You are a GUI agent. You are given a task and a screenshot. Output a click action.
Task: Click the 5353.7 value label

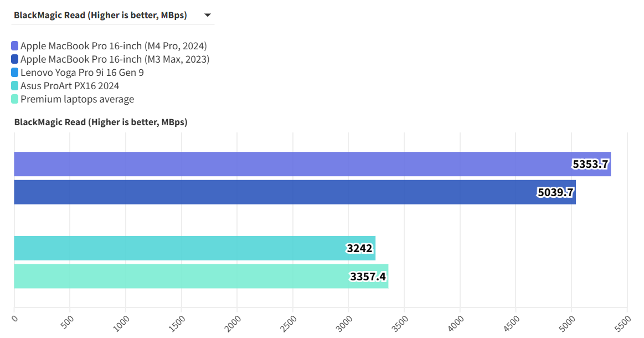pyautogui.click(x=590, y=164)
